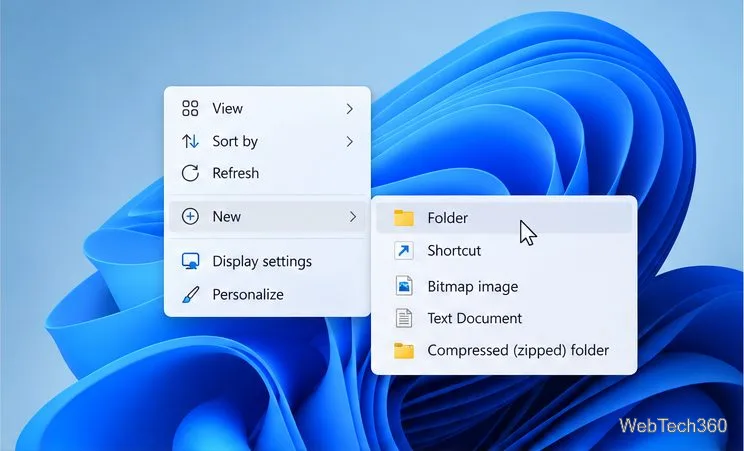Screen dimensions: 744x451
Task: Choose Personalize from the context menu
Action: 268,294
